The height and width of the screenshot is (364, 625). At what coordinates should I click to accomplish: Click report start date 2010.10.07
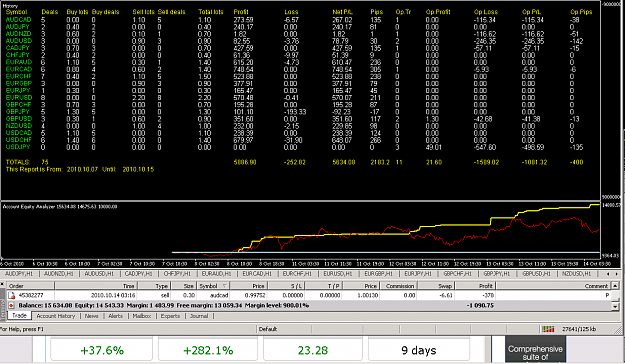[83, 169]
